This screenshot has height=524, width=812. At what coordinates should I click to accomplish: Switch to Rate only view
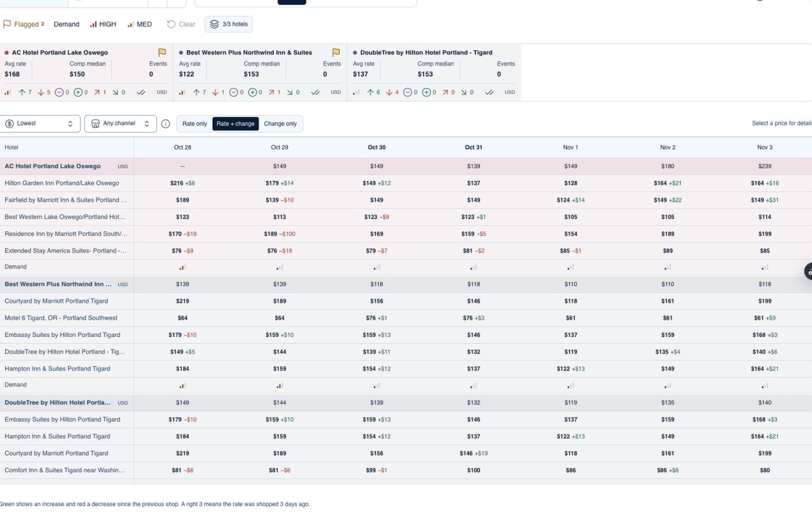pyautogui.click(x=194, y=123)
